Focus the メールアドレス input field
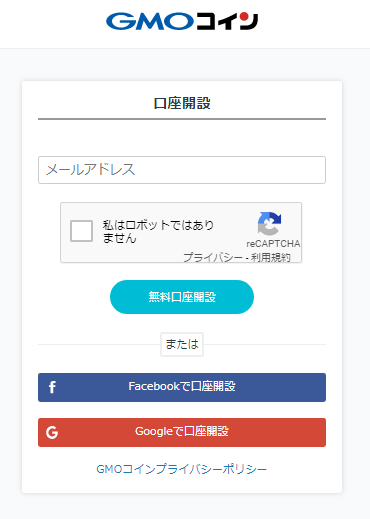 pos(182,170)
